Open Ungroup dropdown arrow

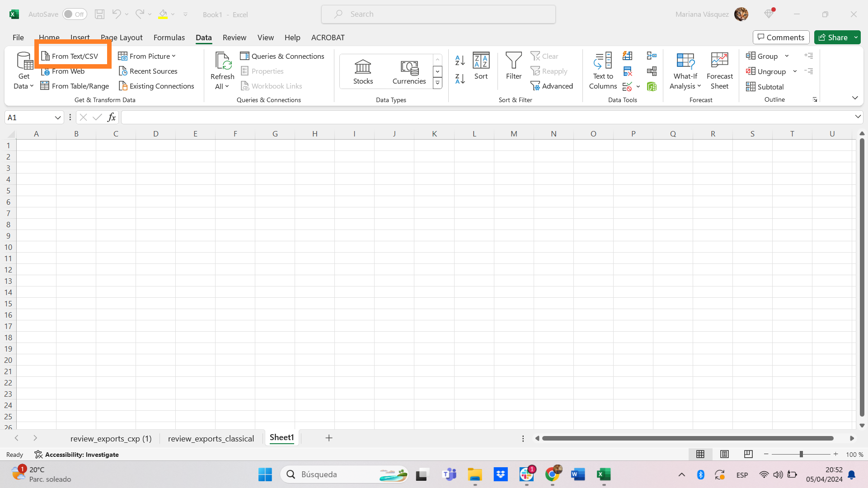tap(795, 71)
